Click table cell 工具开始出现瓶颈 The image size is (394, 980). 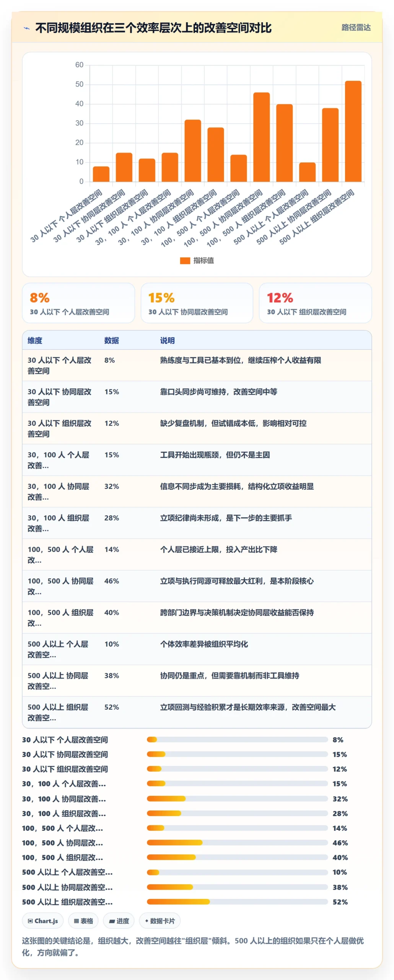(x=215, y=455)
